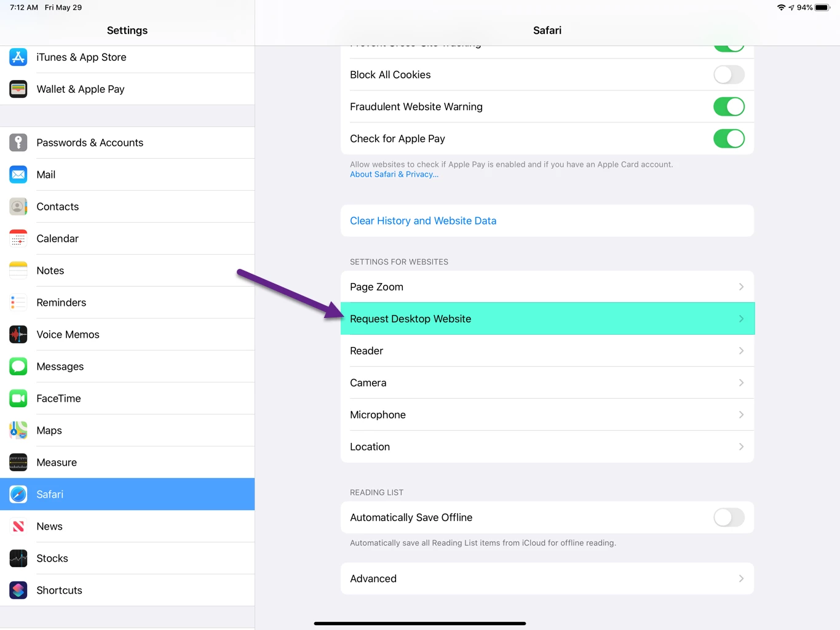Tap the Reminders icon
This screenshot has width=840, height=630.
18,303
